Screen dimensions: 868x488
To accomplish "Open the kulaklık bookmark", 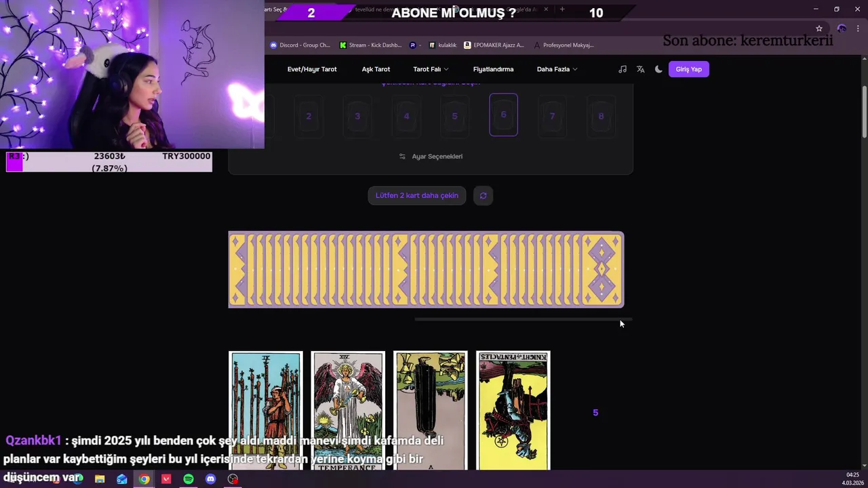I will tap(443, 45).
